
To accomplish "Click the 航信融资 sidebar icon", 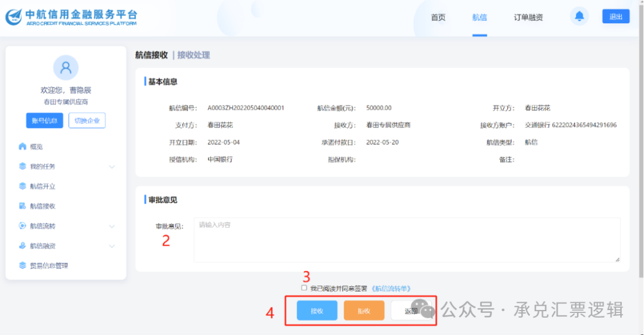I will click(x=23, y=246).
